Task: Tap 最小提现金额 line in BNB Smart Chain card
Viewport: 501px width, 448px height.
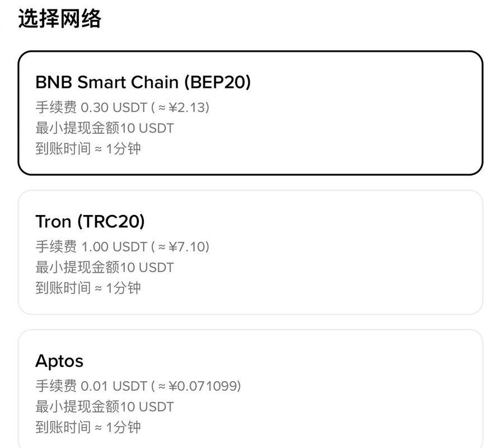Action: [x=105, y=128]
